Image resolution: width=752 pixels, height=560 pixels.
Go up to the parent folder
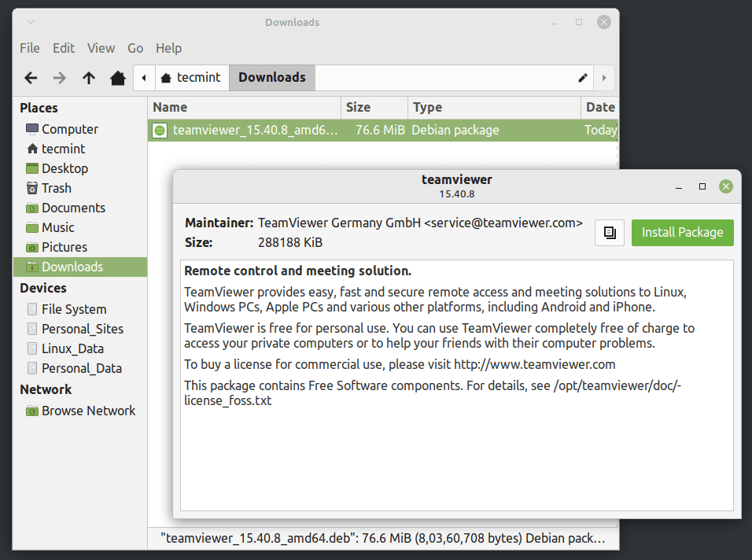(x=89, y=78)
